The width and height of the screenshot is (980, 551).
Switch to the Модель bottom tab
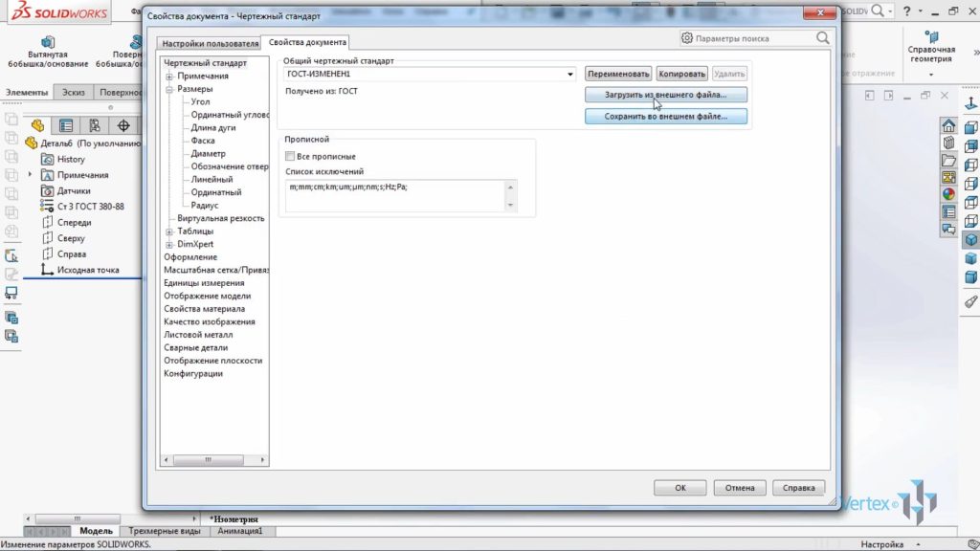click(x=96, y=531)
